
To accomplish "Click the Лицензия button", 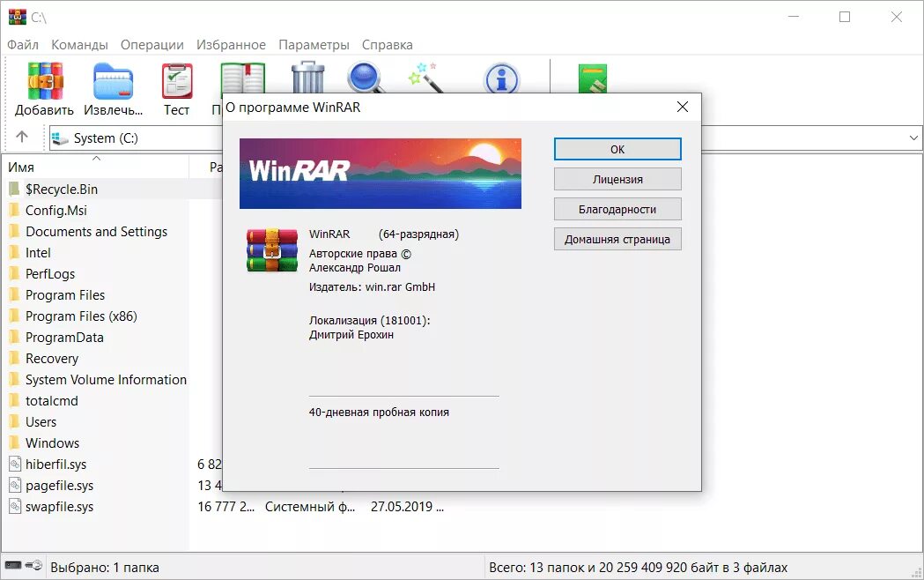I will coord(617,179).
